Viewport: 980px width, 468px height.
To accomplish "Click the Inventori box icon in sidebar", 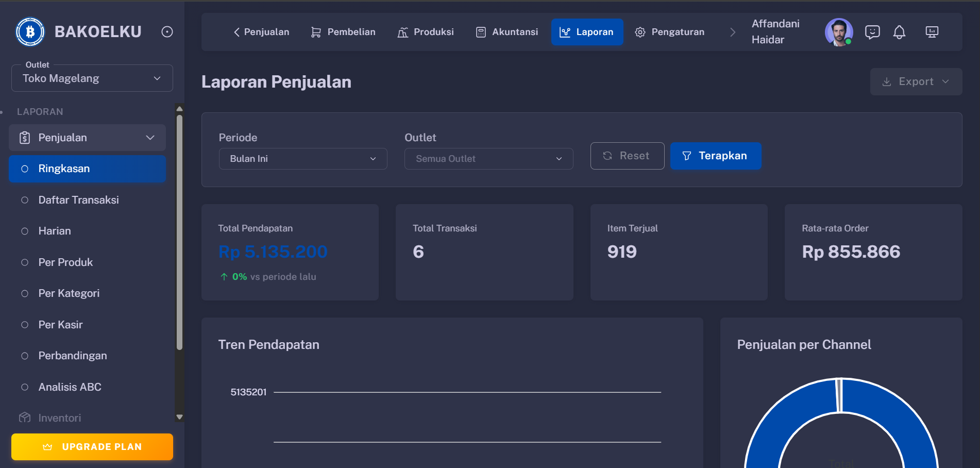I will pos(24,417).
